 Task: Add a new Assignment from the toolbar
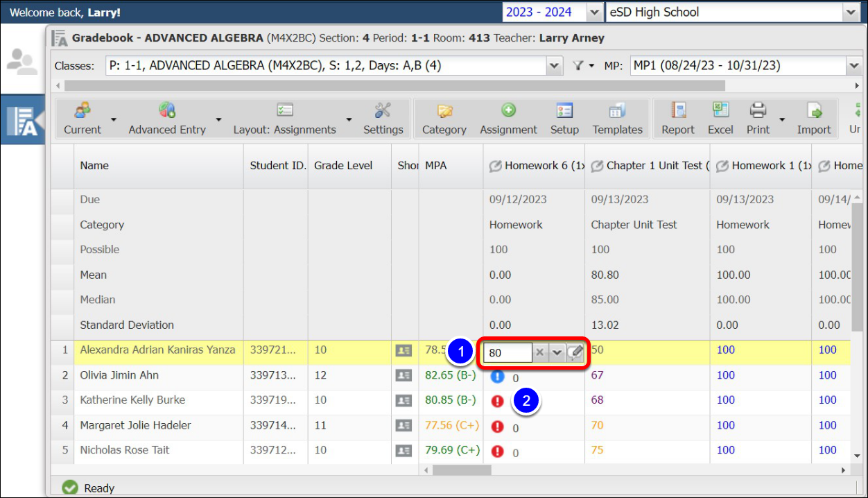coord(508,119)
